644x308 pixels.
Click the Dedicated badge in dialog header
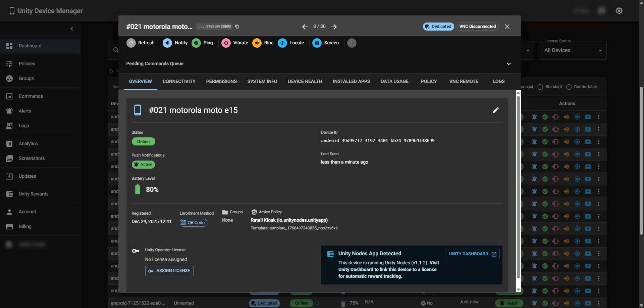pyautogui.click(x=438, y=27)
